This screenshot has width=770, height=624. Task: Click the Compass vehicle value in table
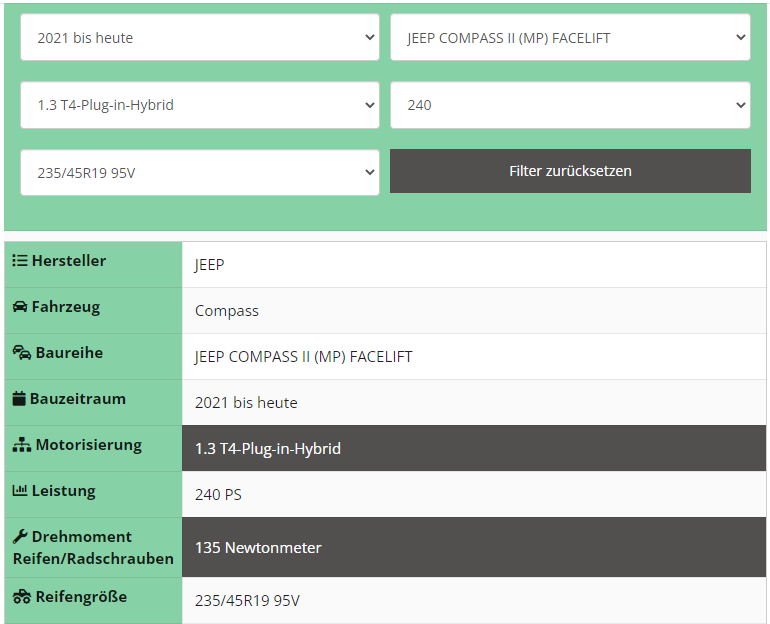[227, 311]
